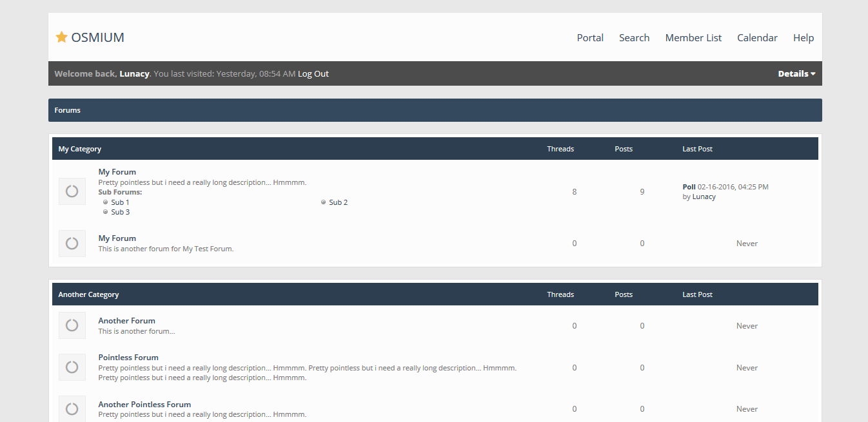Open the Help page
Viewport: 868px width, 422px height.
pos(804,38)
